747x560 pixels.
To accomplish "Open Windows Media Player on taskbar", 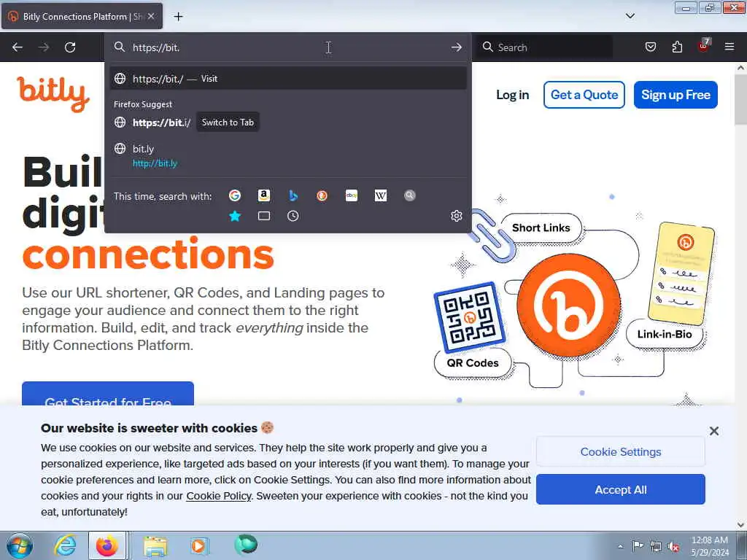I will coord(200,545).
